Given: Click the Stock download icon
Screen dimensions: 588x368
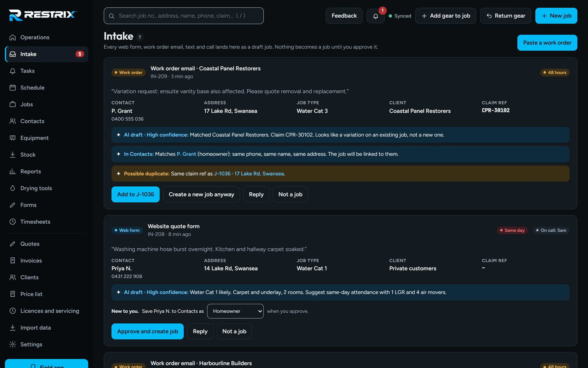Looking at the screenshot, I should (13, 155).
